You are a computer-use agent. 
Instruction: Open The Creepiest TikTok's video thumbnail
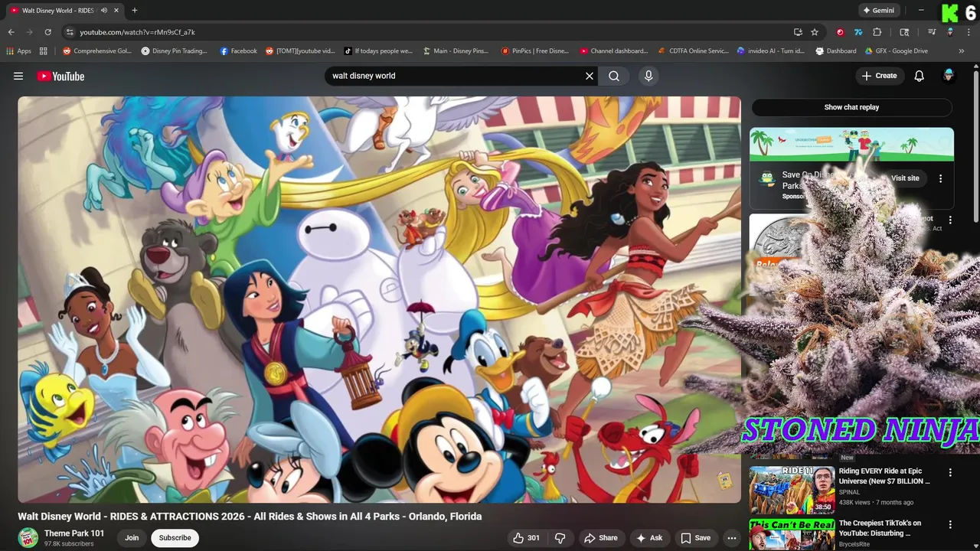[x=792, y=535]
